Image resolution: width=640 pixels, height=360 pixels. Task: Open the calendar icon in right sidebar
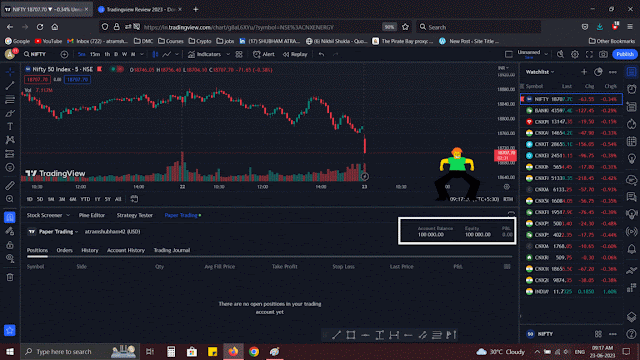(x=631, y=141)
